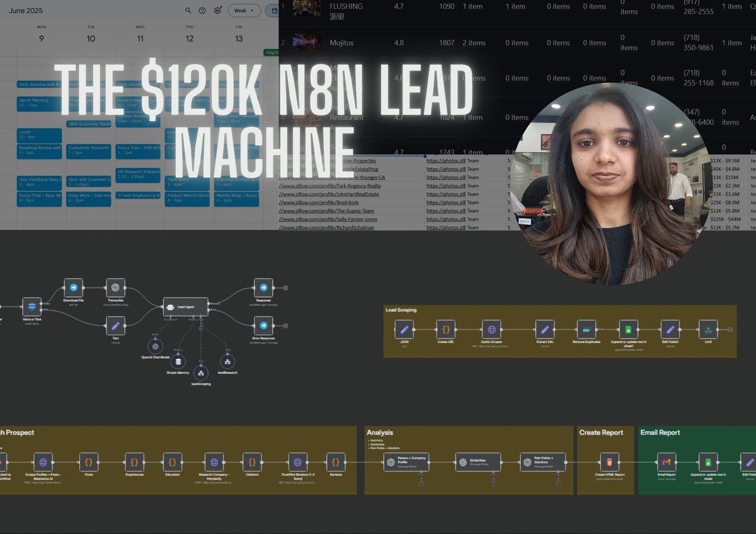Viewport: 756px width, 534px height.
Task: Open the leadResearch tool sub-node
Action: pyautogui.click(x=227, y=361)
